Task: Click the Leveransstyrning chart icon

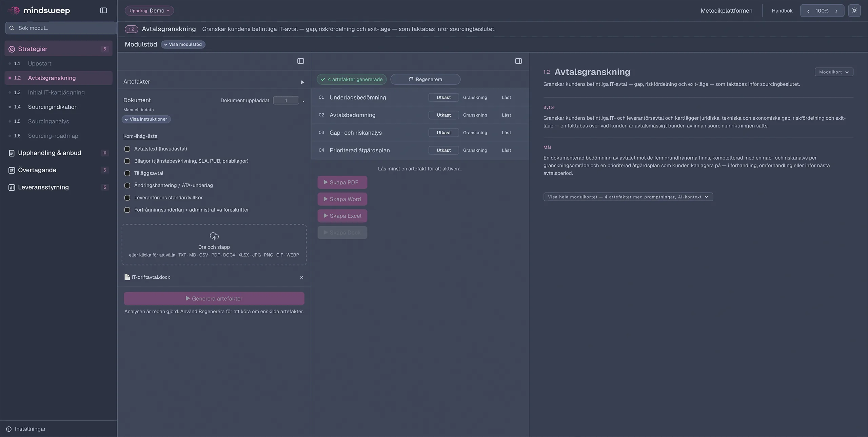Action: tap(12, 187)
